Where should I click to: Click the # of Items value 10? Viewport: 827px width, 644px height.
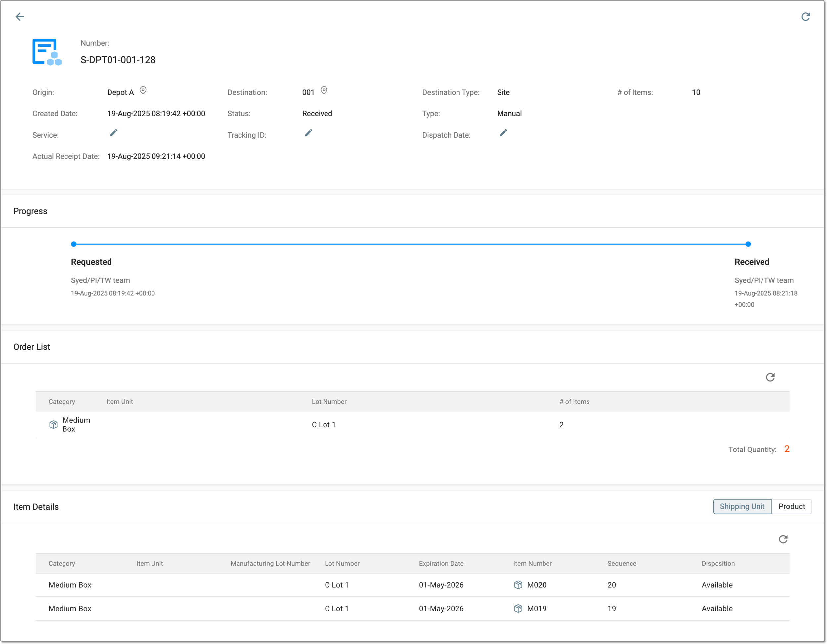[696, 92]
